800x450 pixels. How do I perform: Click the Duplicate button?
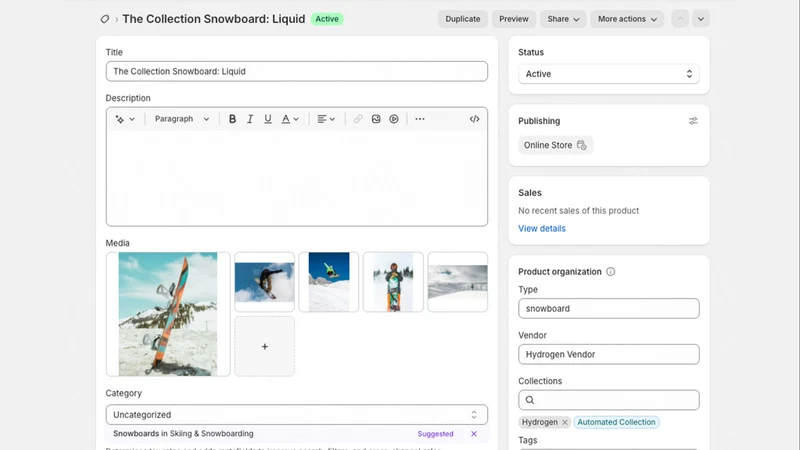(x=463, y=19)
